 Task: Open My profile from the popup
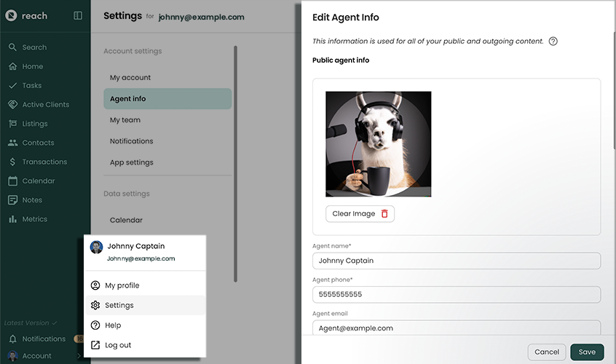(x=122, y=285)
